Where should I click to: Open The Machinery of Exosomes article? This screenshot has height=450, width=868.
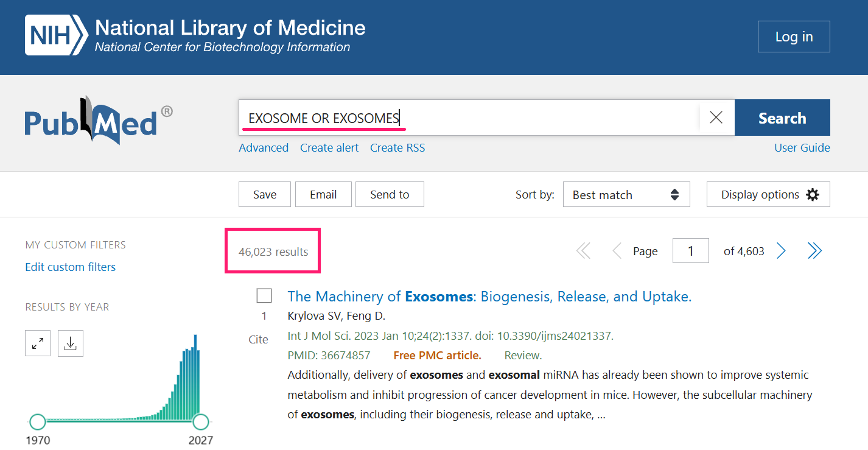pos(489,297)
